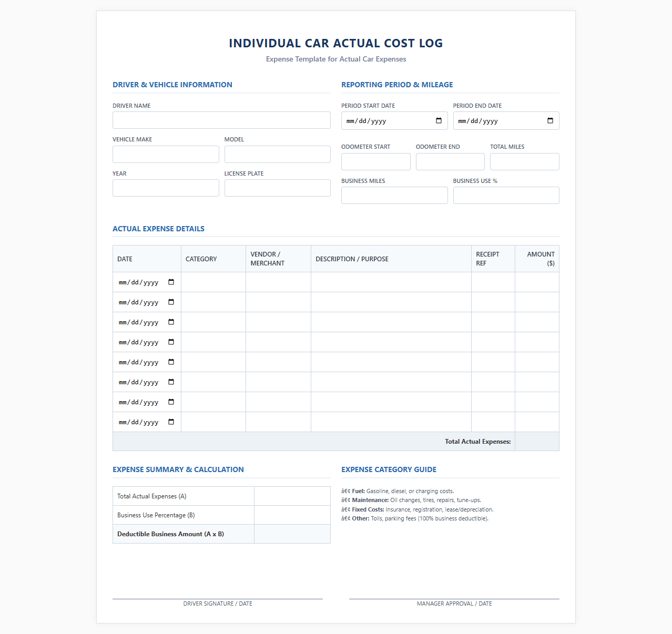Click second row Category cell

[x=213, y=302]
